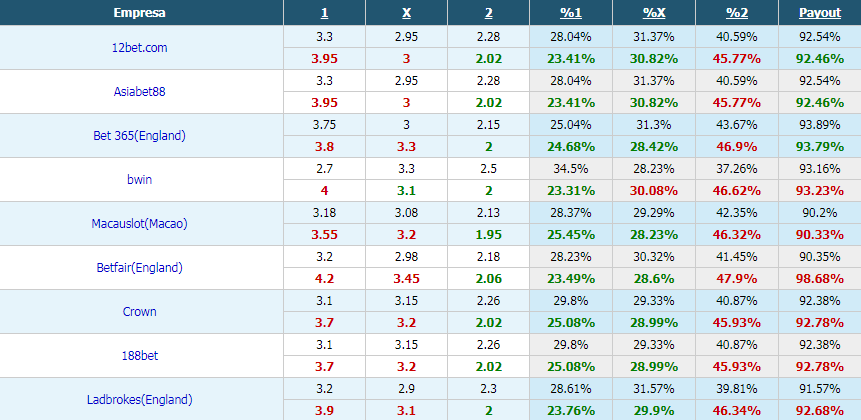The height and width of the screenshot is (420, 861).
Task: Select Betfair's payout value 98.68%
Action: pos(820,278)
